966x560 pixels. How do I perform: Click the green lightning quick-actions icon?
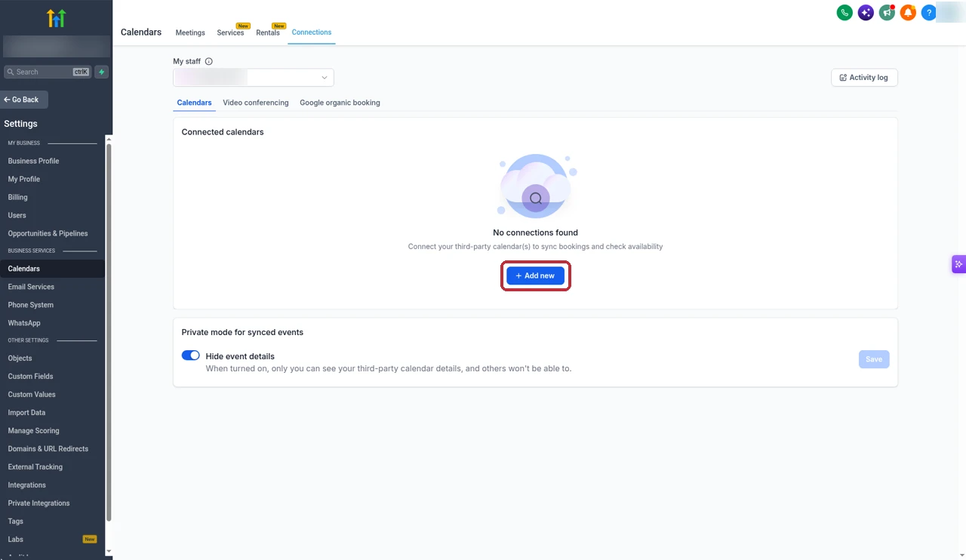[x=102, y=72]
